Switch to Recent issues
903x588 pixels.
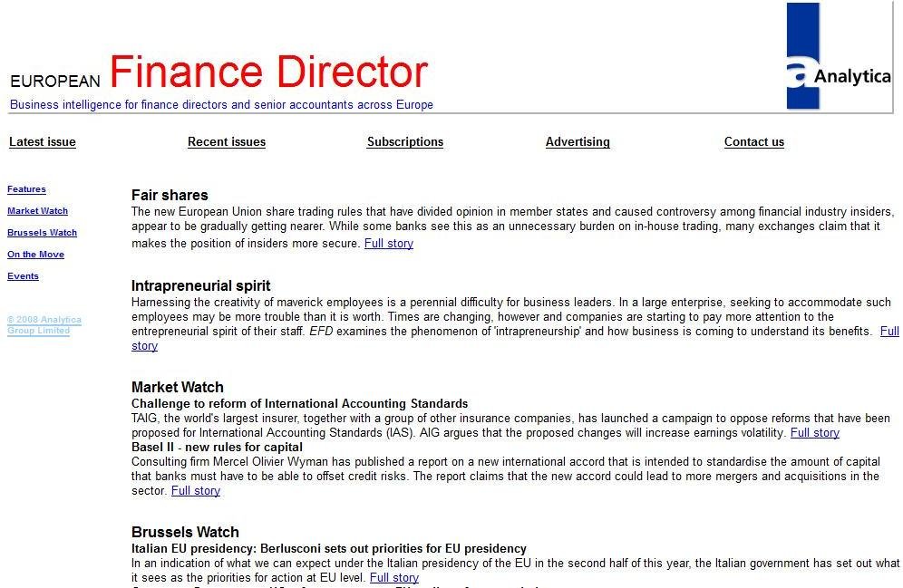tap(226, 142)
